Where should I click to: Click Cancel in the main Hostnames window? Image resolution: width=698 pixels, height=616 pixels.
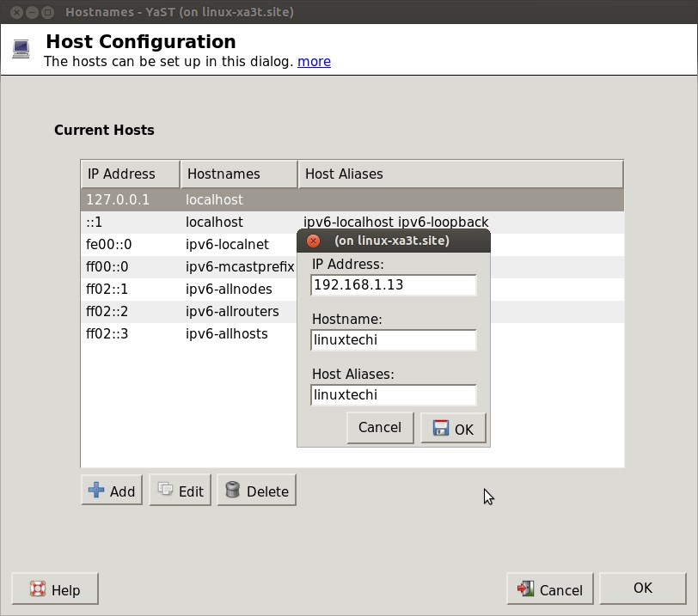click(550, 589)
